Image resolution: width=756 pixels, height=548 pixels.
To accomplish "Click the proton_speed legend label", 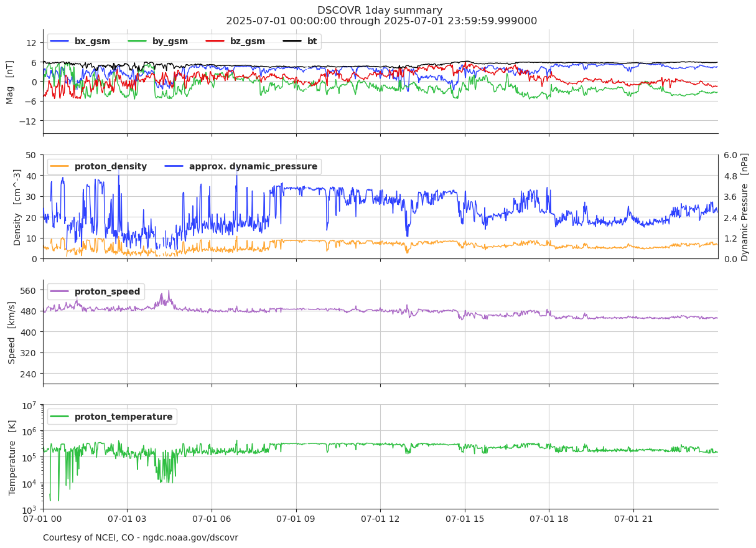I will 107,292.
